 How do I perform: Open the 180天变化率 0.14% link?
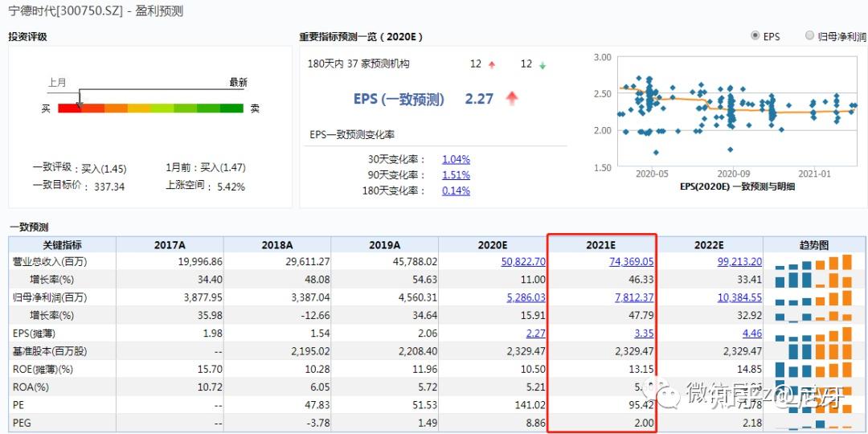(457, 190)
